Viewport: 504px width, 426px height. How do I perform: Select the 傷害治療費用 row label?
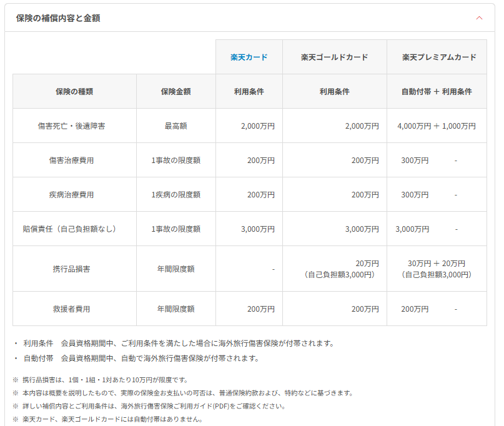(x=71, y=160)
